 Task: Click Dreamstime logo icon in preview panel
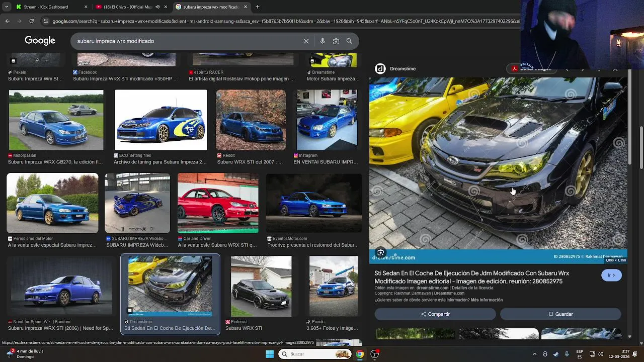(x=380, y=69)
